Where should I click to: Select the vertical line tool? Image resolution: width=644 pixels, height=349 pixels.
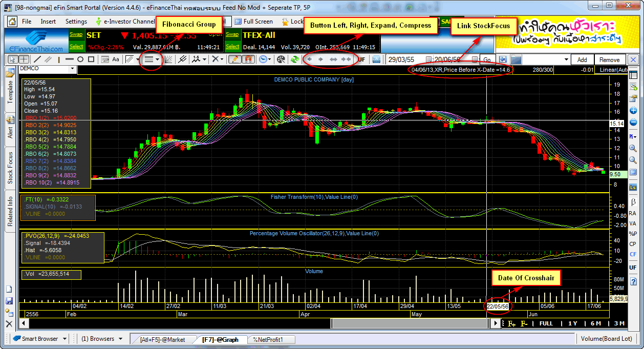click(59, 59)
